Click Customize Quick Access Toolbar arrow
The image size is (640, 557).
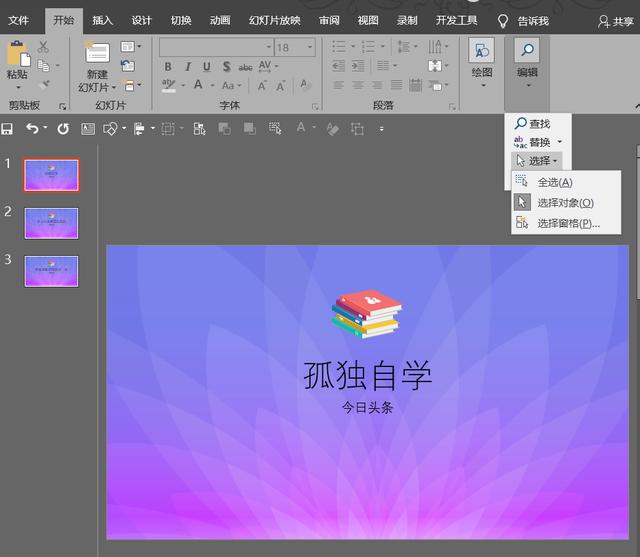(382, 129)
